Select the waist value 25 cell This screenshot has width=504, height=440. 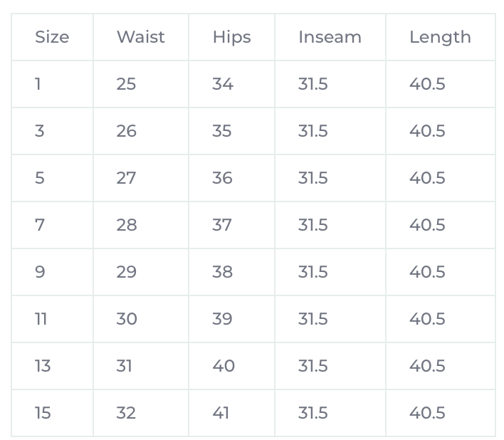click(x=126, y=84)
